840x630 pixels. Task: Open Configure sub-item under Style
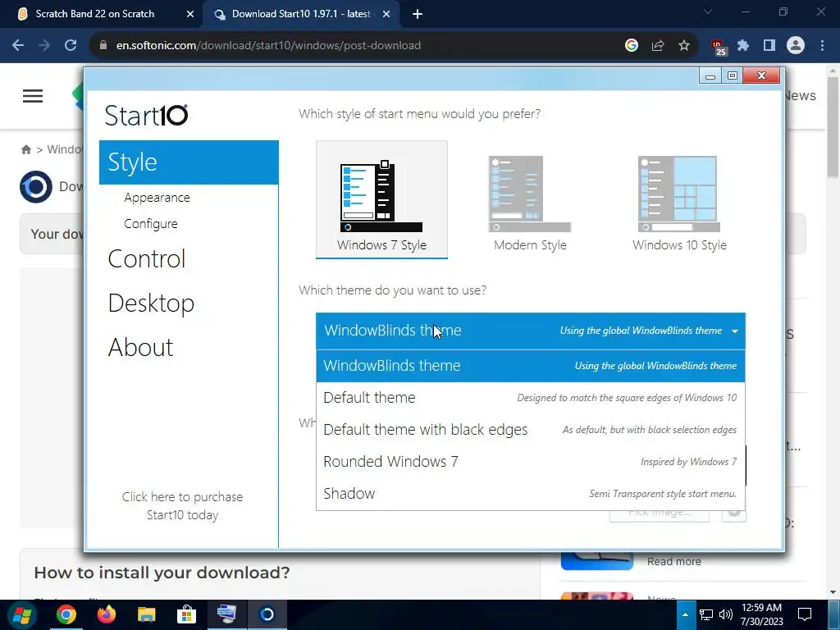(x=151, y=223)
